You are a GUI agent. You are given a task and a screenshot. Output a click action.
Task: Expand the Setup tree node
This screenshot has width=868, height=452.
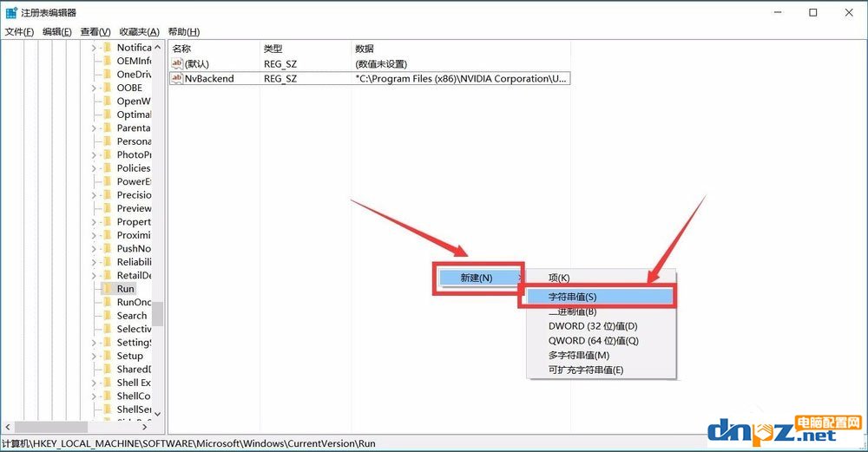(94, 357)
